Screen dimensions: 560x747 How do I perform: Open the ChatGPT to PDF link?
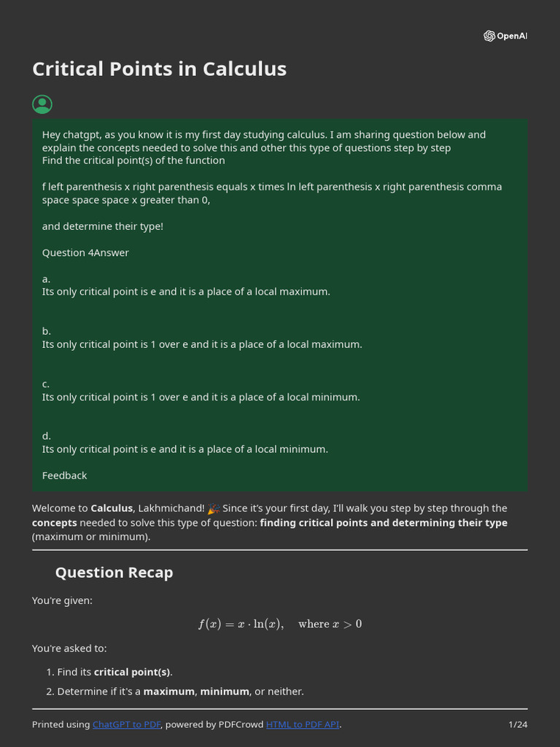[127, 724]
